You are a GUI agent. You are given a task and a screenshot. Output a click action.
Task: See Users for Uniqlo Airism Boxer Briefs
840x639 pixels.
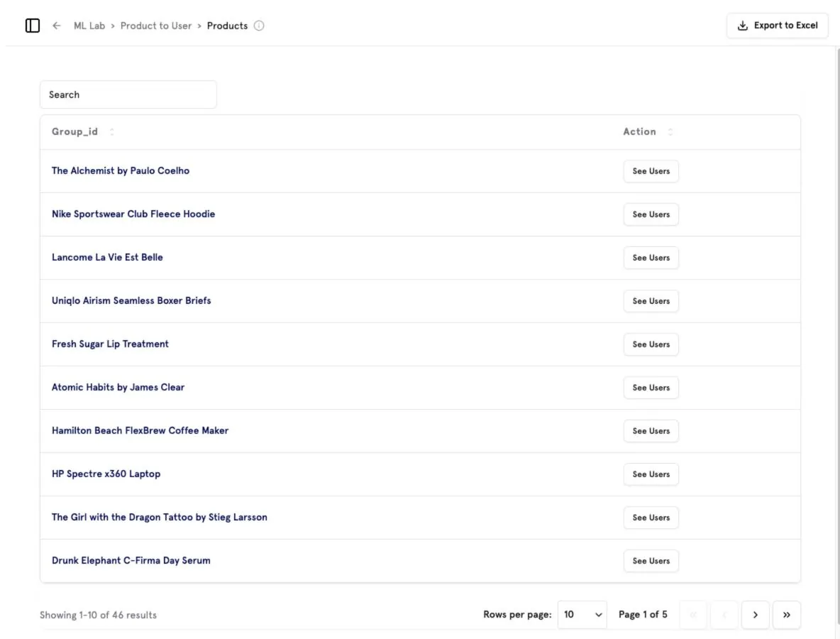pyautogui.click(x=651, y=301)
